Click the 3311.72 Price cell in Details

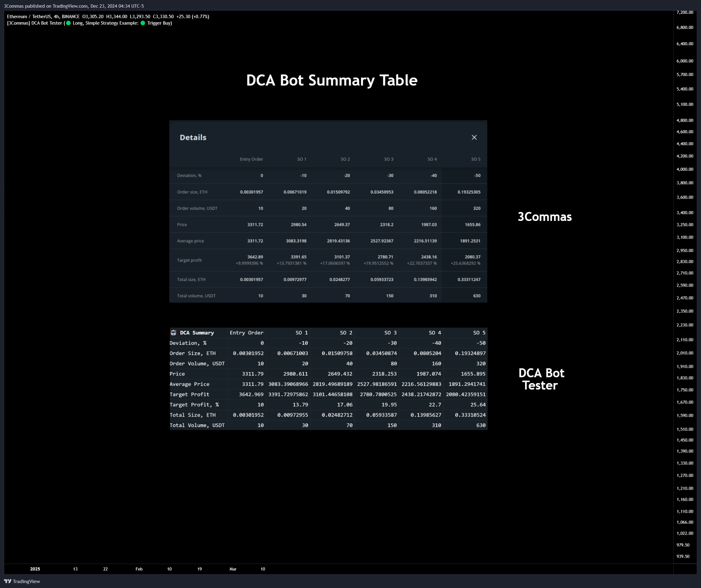[x=255, y=225]
